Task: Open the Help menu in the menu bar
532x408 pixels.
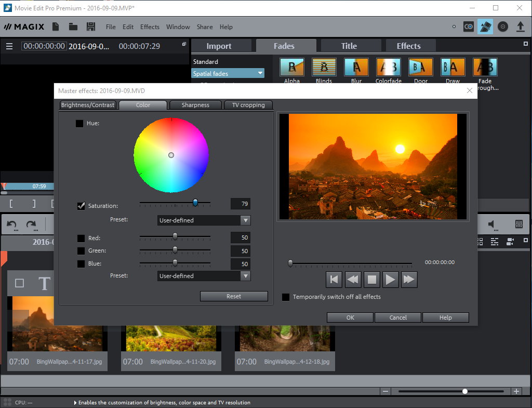Action: (226, 27)
